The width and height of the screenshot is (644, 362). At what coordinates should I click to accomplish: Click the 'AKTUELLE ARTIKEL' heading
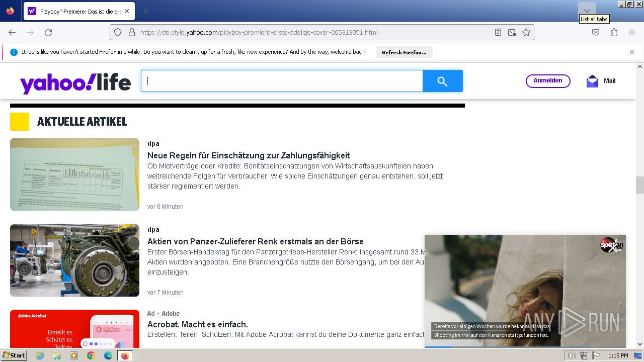(82, 122)
